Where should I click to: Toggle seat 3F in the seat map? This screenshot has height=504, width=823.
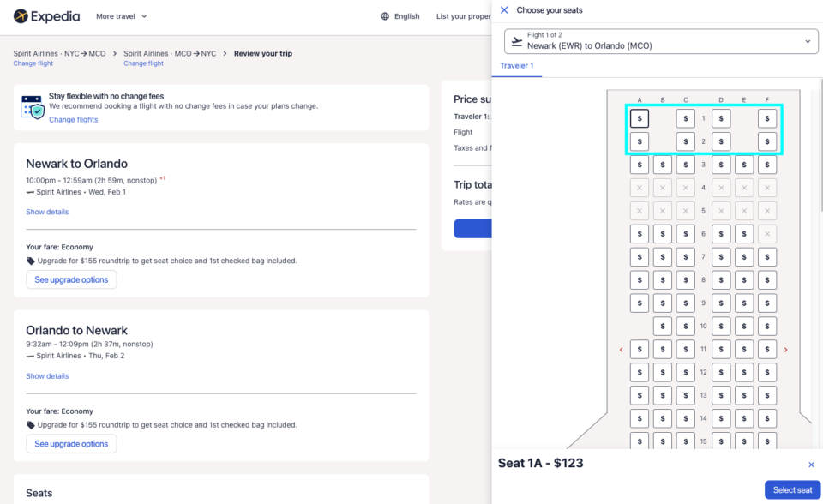tap(767, 164)
